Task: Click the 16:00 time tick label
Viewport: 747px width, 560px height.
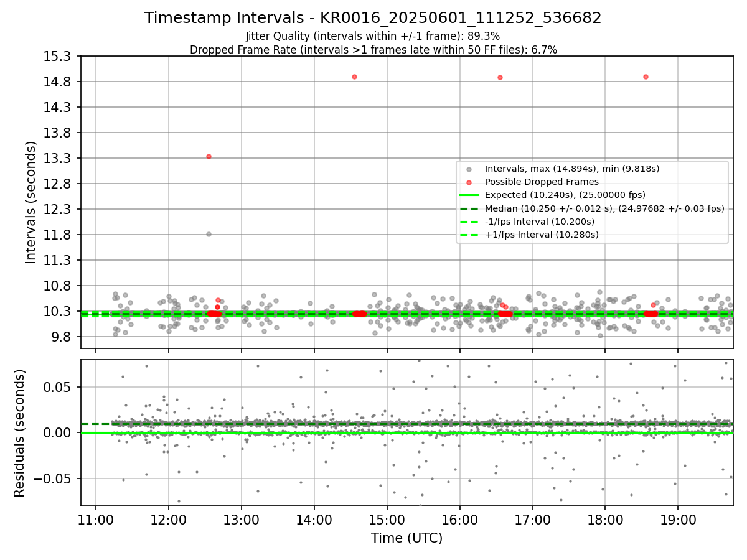Action: [459, 519]
